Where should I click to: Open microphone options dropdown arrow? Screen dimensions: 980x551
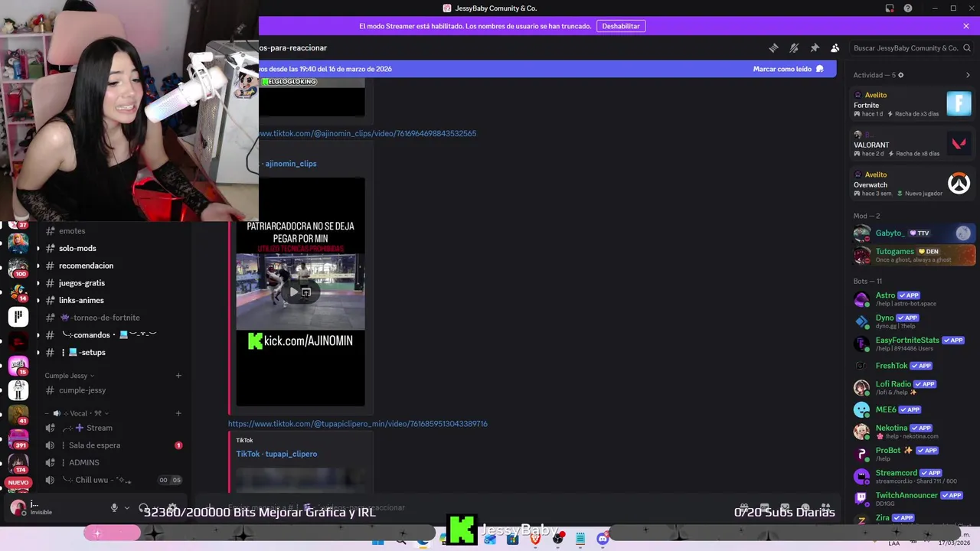click(126, 507)
